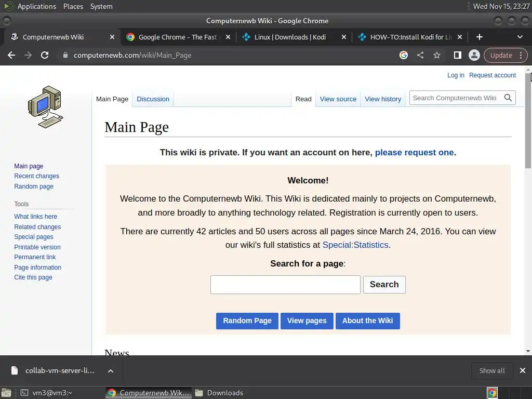Click the padlock site info icon
The height and width of the screenshot is (399, 532).
point(65,55)
